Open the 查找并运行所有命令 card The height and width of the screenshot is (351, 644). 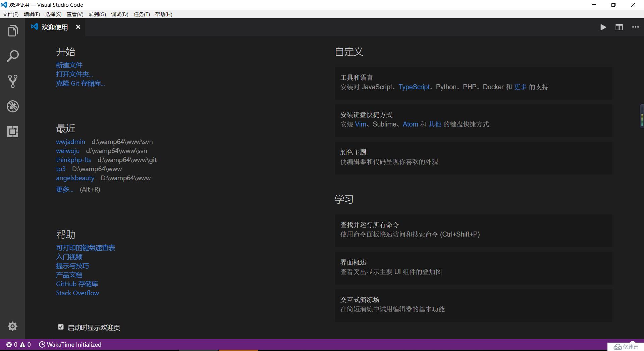474,231
